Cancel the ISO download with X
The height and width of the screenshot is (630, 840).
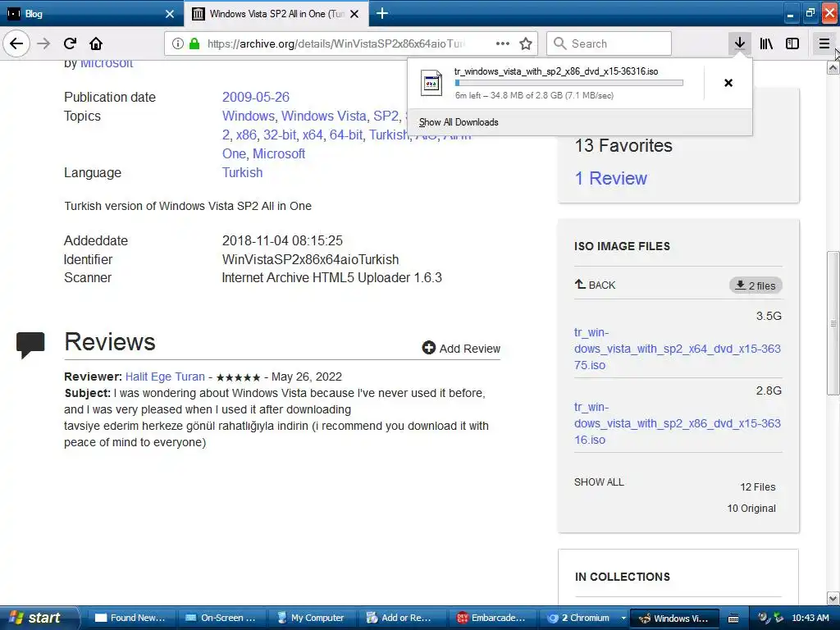point(728,83)
